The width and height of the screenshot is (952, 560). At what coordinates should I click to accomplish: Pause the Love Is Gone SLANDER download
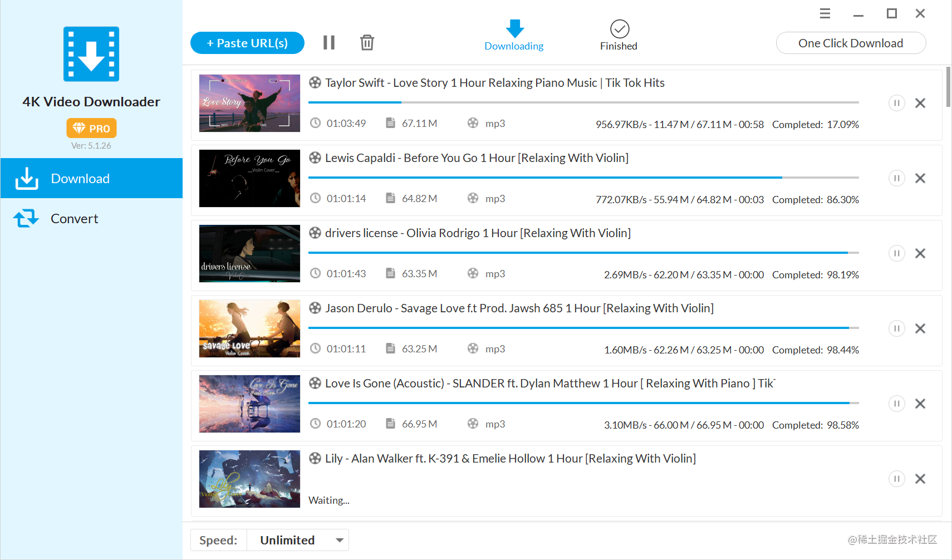pos(896,404)
